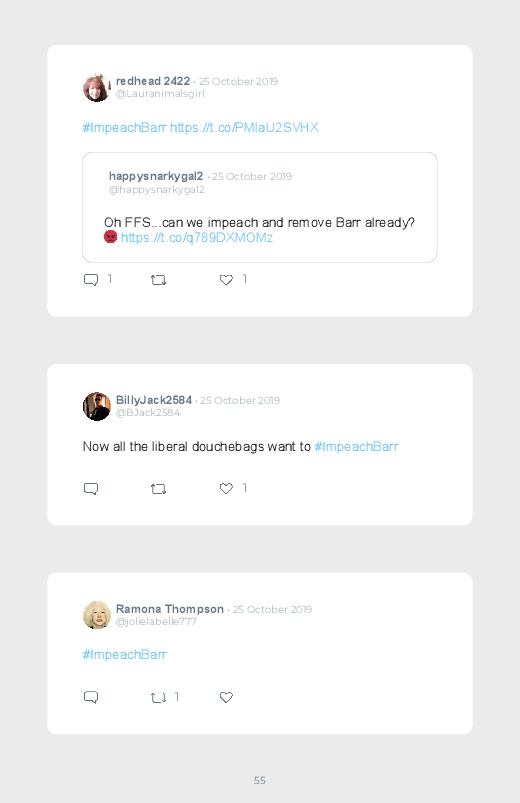Image resolution: width=520 pixels, height=803 pixels.
Task: Click the BillyJack2584 display name
Action: point(154,400)
